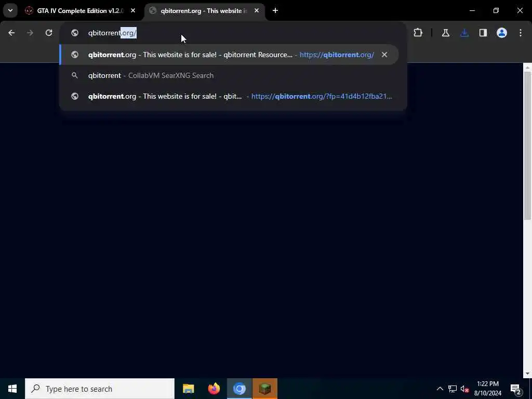Image resolution: width=532 pixels, height=399 pixels.
Task: Close the GTA IV Complete Edition tab
Action: tap(133, 11)
